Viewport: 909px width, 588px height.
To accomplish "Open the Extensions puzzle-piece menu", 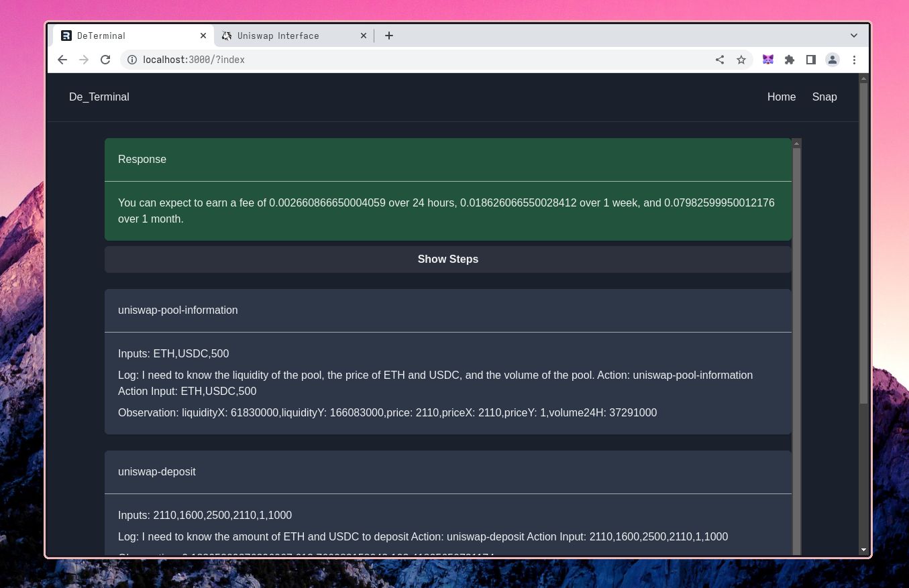I will point(790,60).
